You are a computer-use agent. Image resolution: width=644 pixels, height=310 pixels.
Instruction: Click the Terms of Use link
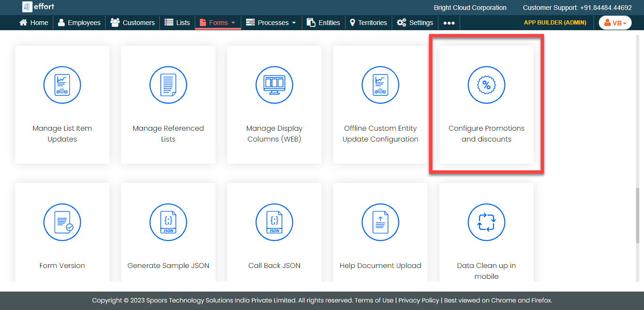[x=374, y=301]
